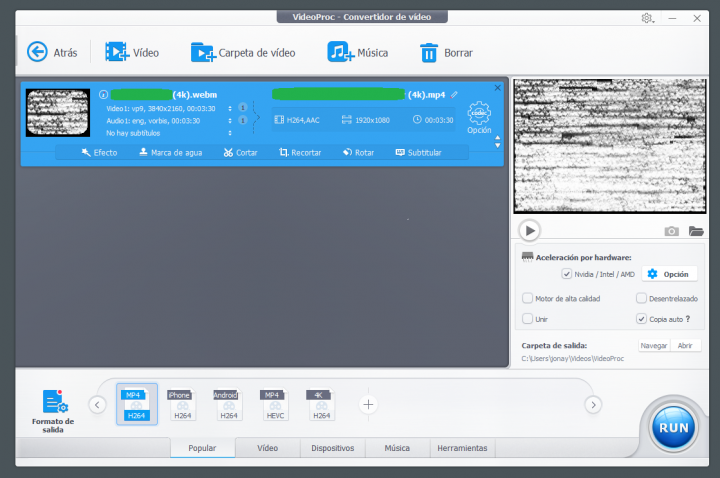This screenshot has width=720, height=478.
Task: Enable the Unir checkbox
Action: (x=527, y=319)
